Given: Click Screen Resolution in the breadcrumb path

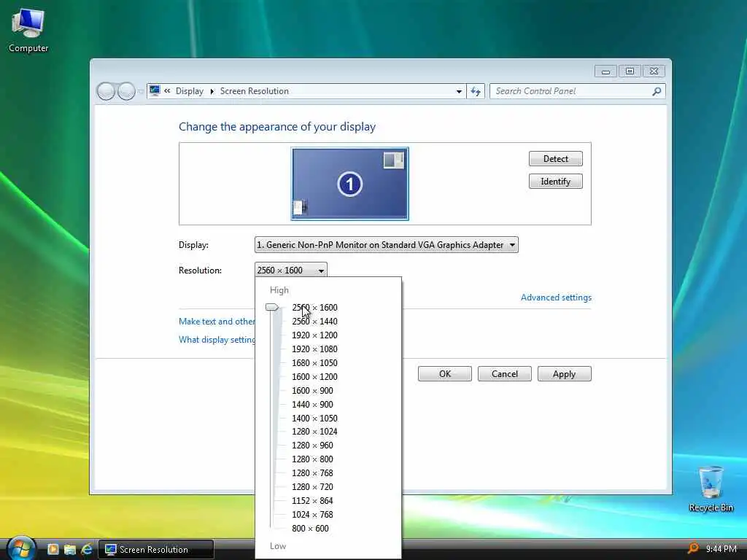Looking at the screenshot, I should (255, 91).
